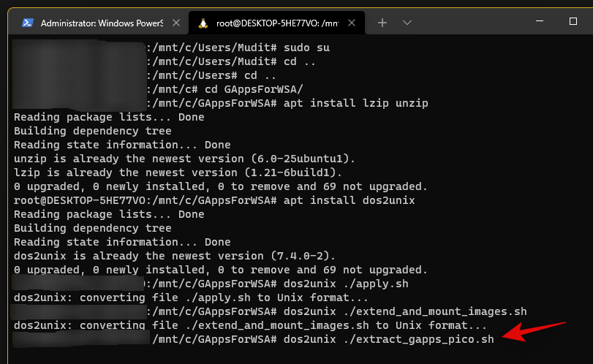Close the Administrator: Windows PowerShell tab

[174, 23]
